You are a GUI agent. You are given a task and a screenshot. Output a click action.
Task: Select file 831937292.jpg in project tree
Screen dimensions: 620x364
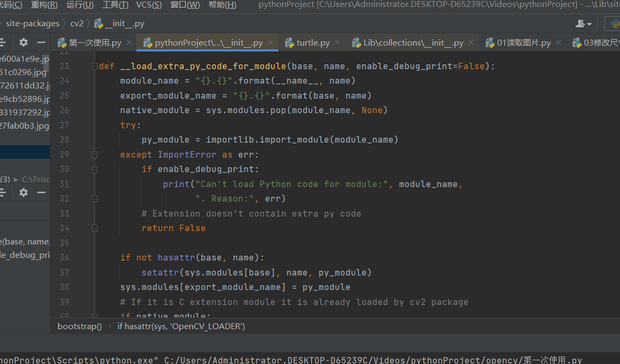(25, 113)
